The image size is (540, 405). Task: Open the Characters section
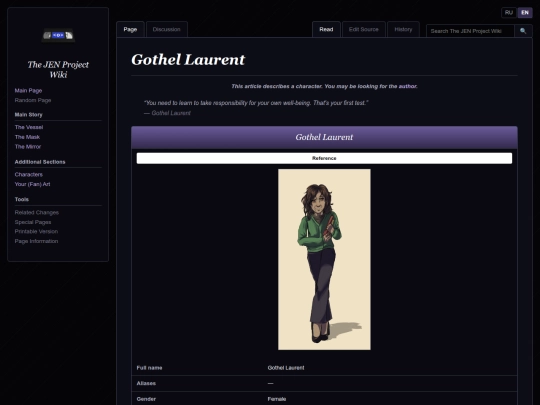point(29,175)
